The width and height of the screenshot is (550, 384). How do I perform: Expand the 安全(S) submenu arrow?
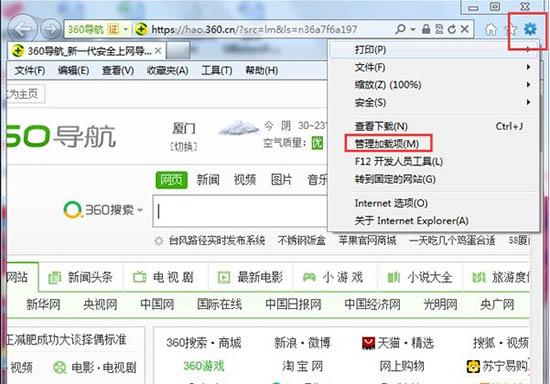point(528,102)
